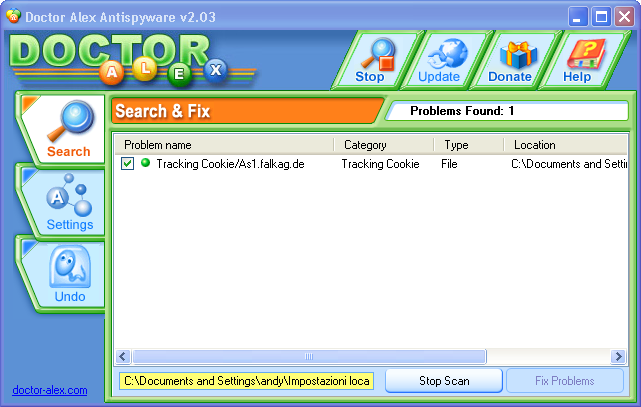Click the horizontal scrollbar left arrow
Viewport: 641px width, 407px height.
tap(123, 356)
